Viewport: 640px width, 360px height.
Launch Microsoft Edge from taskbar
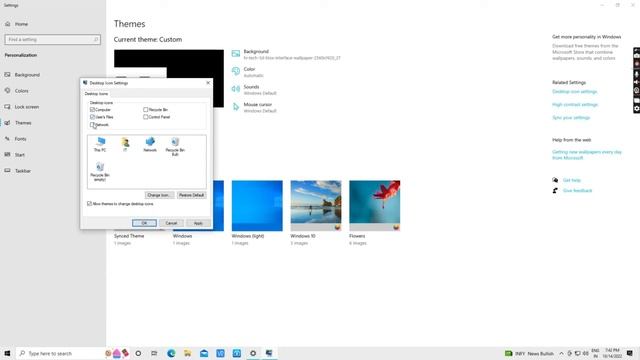[171, 353]
